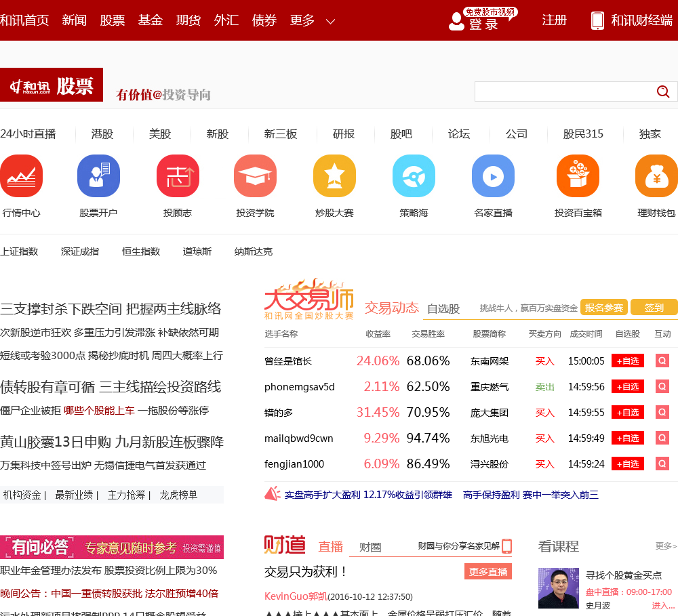Open 新闻 in top navigation

click(75, 20)
